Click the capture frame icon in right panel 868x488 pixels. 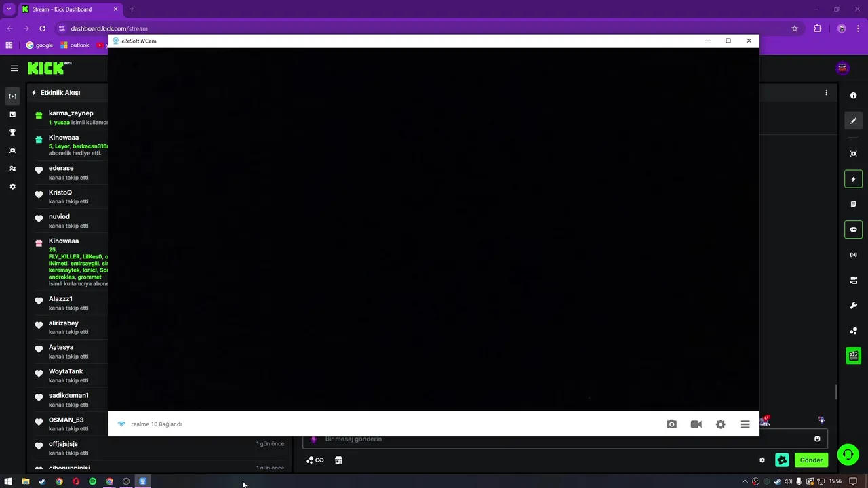[x=854, y=154]
